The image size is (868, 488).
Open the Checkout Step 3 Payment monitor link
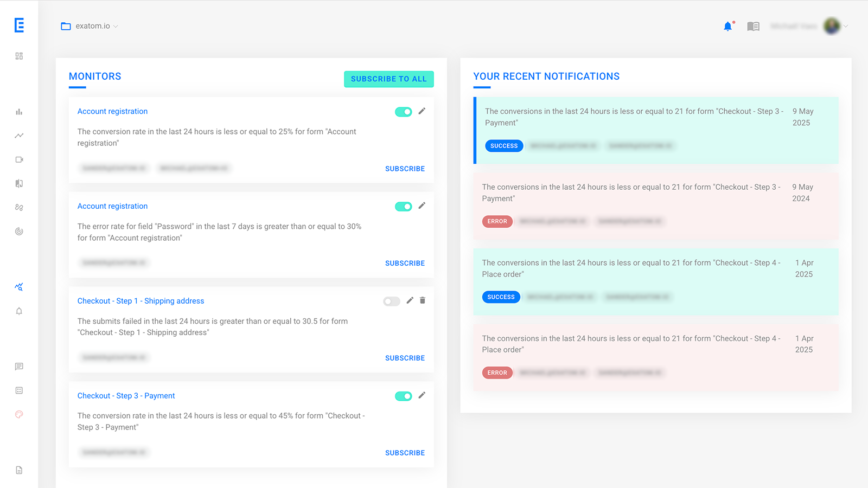point(126,396)
